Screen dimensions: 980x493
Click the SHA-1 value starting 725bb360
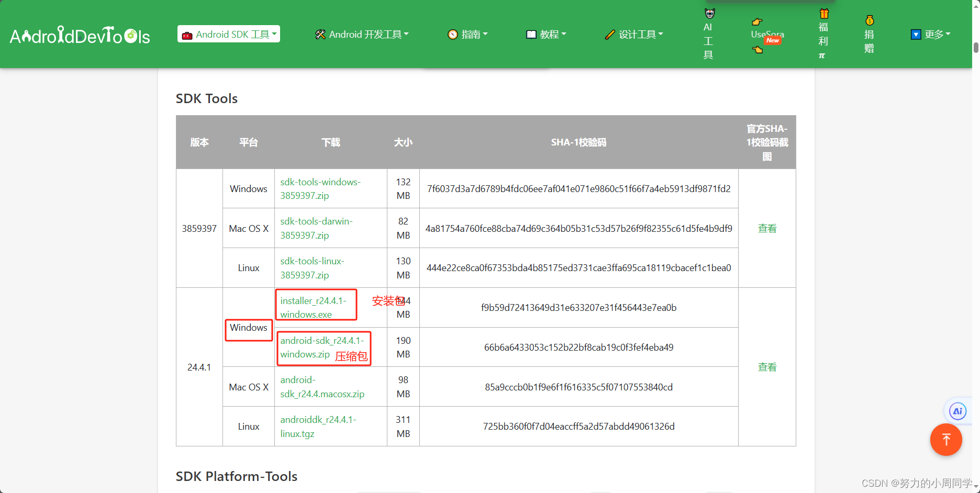578,427
